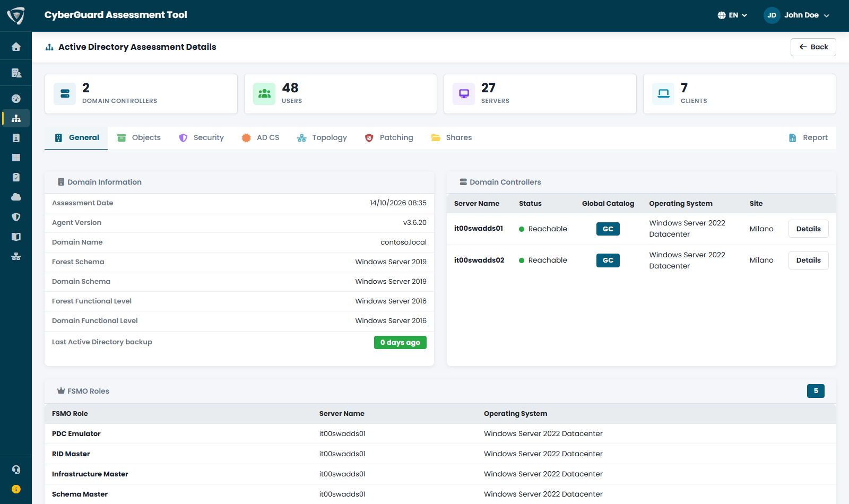
Task: Open the building-user sidebar icon
Action: pos(16,73)
